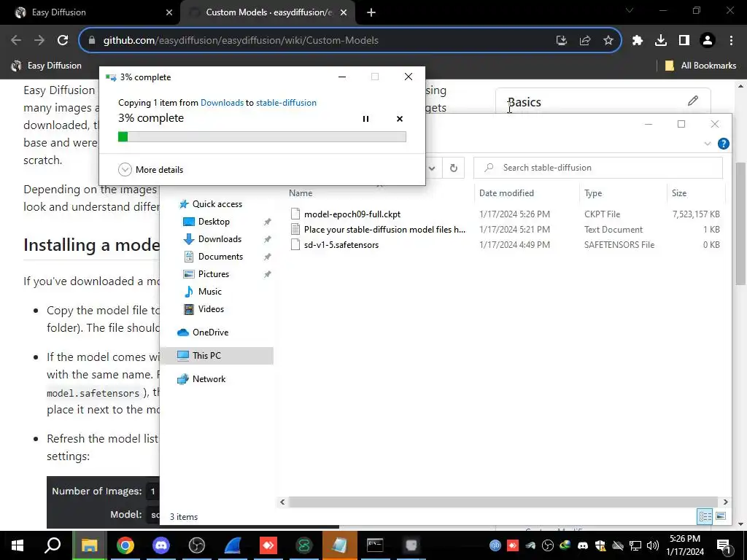This screenshot has height=560, width=747.
Task: Install app icon in address bar
Action: 562,41
